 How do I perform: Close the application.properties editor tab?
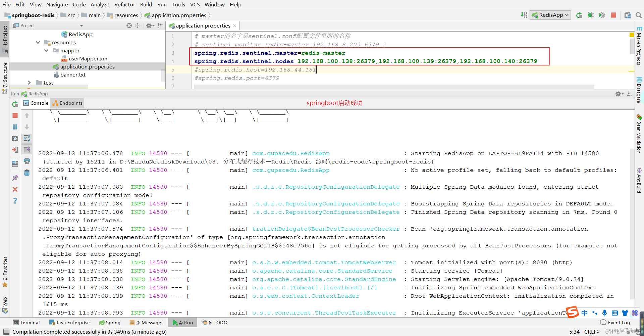tap(234, 26)
